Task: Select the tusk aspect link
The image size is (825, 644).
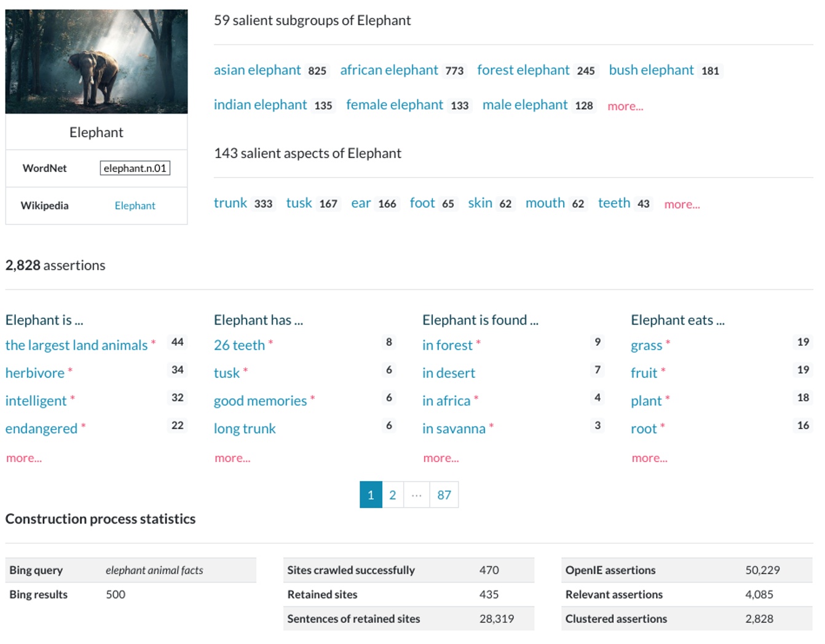Action: point(299,203)
